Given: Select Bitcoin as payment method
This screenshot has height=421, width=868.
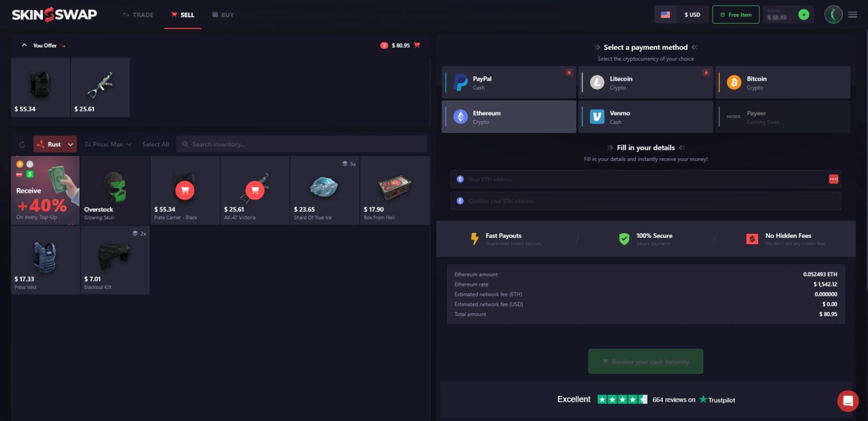Looking at the screenshot, I should pos(782,83).
